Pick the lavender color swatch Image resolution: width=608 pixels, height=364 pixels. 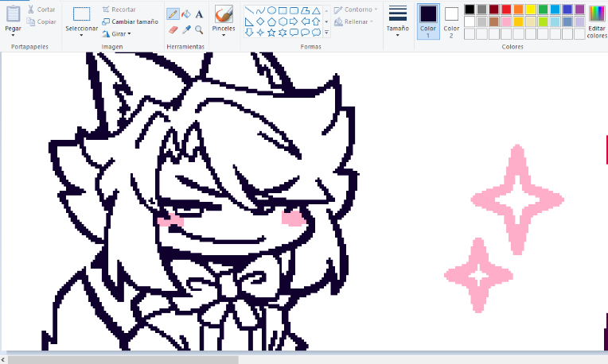pos(579,21)
